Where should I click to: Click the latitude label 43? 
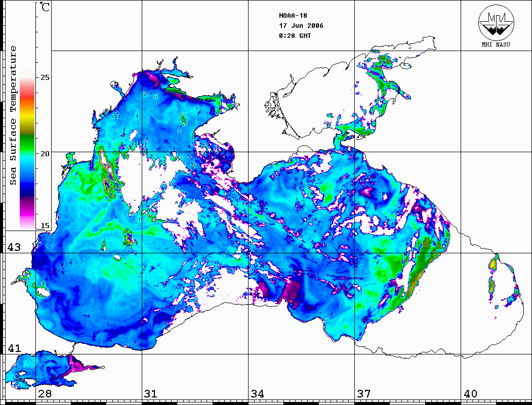click(x=14, y=247)
